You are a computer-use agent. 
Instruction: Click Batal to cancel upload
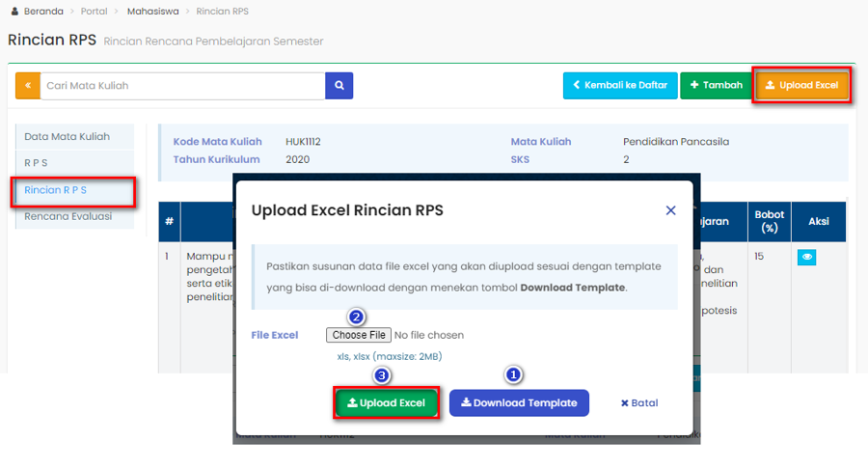tap(639, 402)
